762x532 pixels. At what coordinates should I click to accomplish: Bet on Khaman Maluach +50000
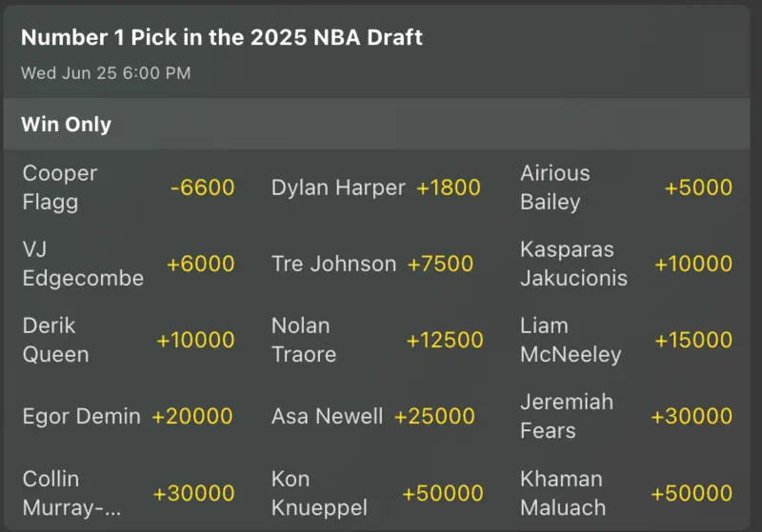coord(692,493)
